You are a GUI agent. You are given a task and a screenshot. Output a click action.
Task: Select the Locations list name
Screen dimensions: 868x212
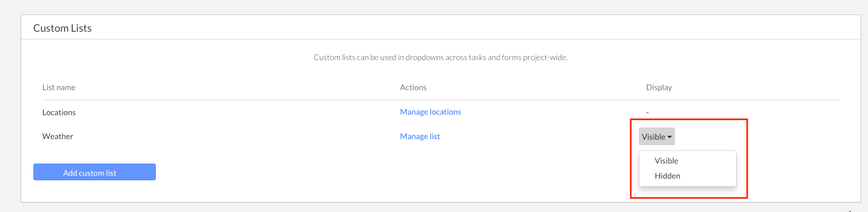[x=59, y=112]
